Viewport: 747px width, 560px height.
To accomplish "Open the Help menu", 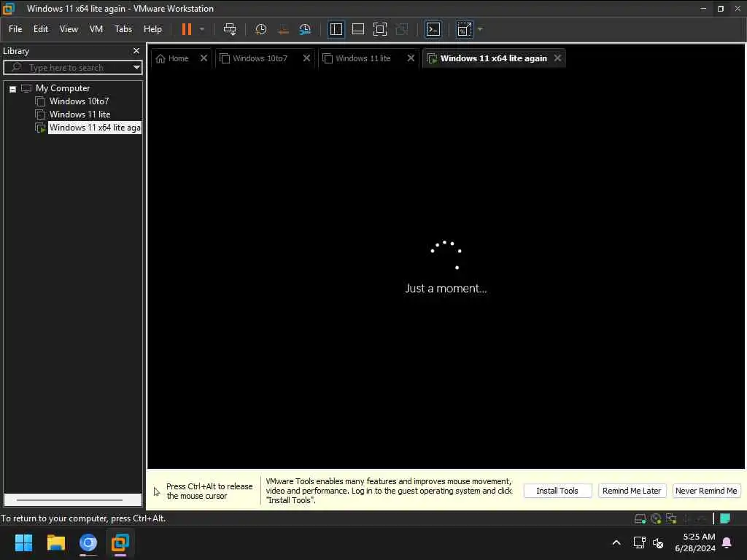I will (x=152, y=29).
